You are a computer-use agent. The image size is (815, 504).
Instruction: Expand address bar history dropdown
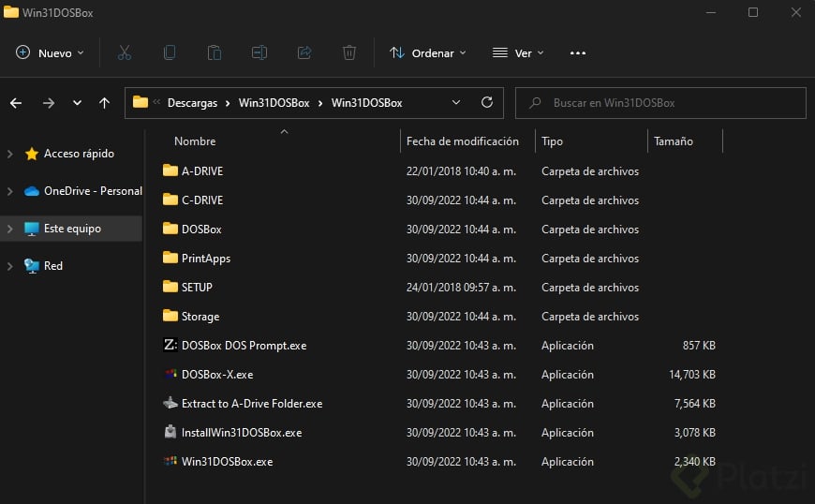click(x=456, y=103)
